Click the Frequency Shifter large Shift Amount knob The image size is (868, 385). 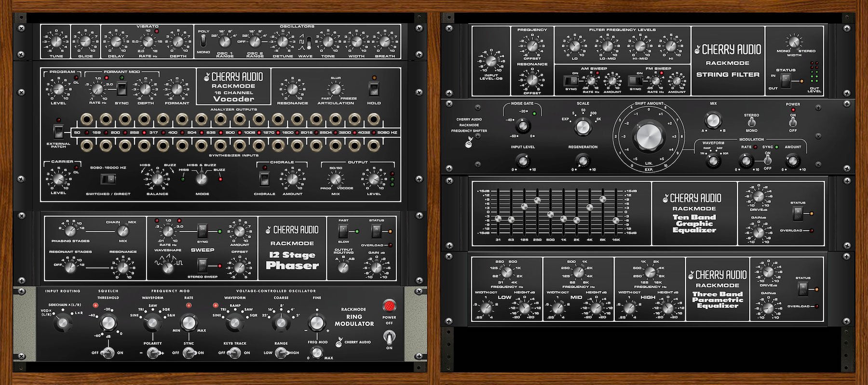[648, 137]
